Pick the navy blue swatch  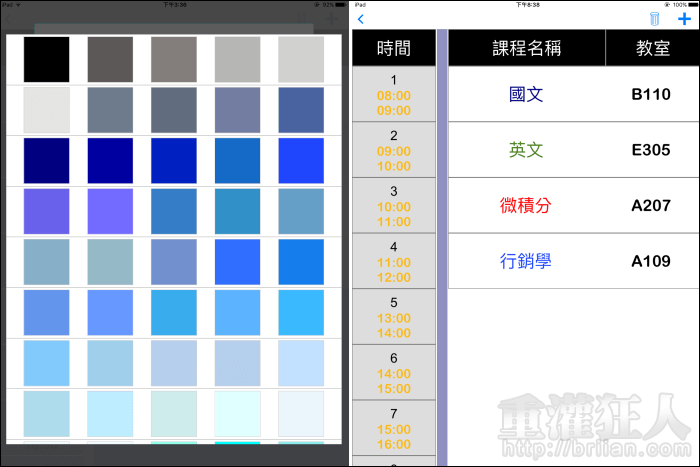[x=46, y=161]
